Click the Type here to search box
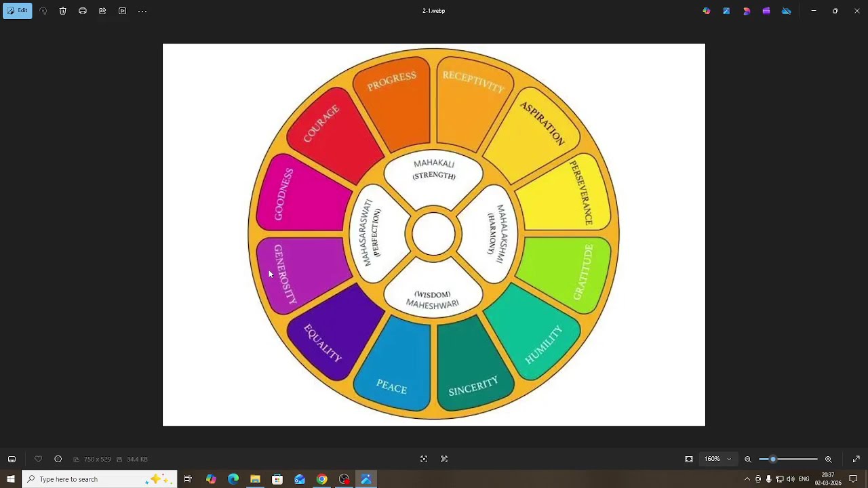 click(100, 479)
